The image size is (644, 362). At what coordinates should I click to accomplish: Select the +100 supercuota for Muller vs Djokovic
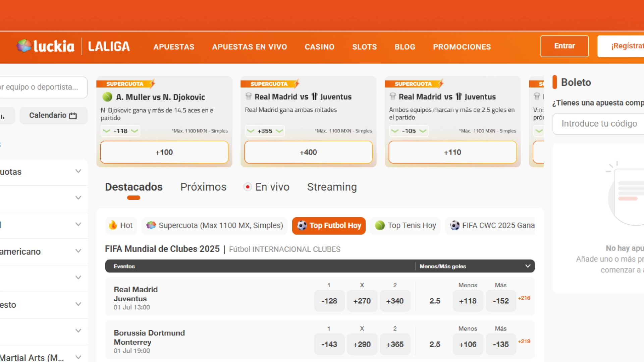pyautogui.click(x=164, y=152)
